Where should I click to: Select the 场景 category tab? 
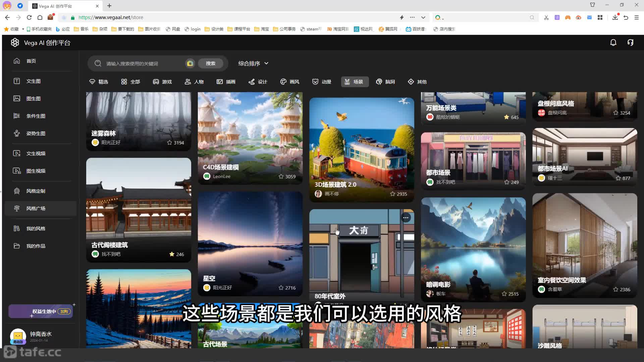pyautogui.click(x=355, y=82)
